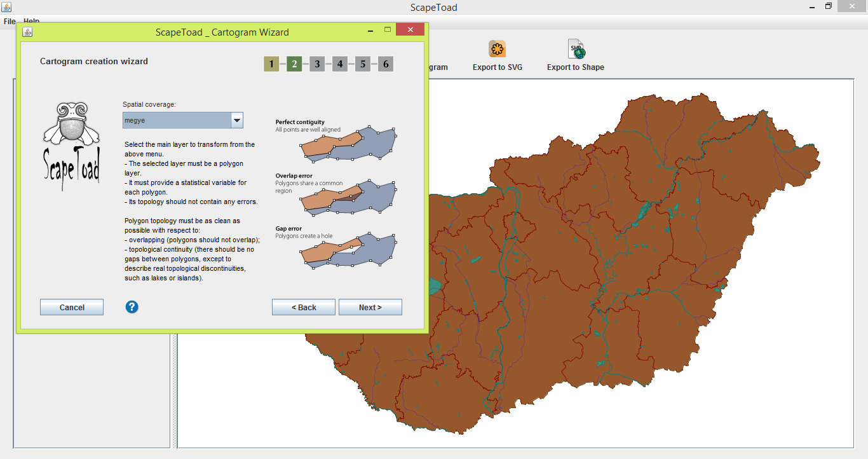Click the ScapeToad main window Java icon
The width and height of the screenshot is (868, 459).
[x=5, y=6]
